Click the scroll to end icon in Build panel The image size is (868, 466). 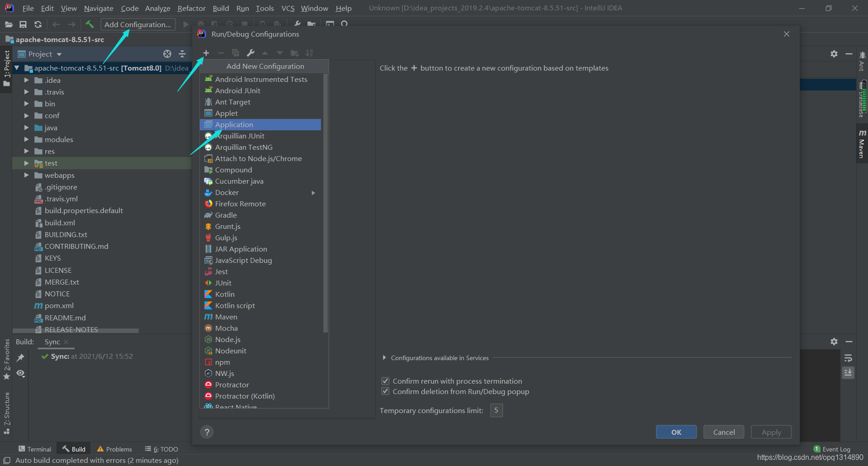pos(848,372)
